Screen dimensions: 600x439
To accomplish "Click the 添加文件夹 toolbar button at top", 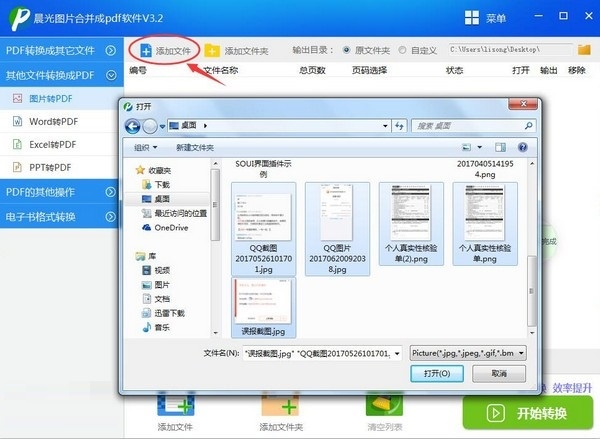I will tap(236, 51).
